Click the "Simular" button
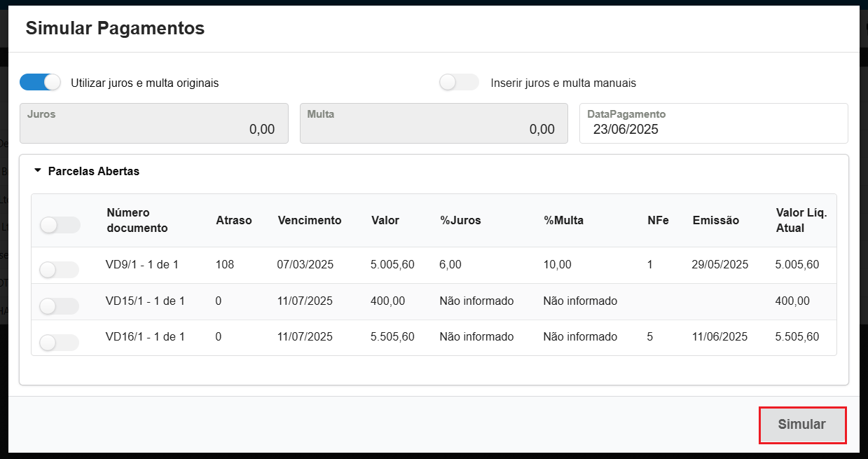This screenshot has height=459, width=868. pos(802,425)
